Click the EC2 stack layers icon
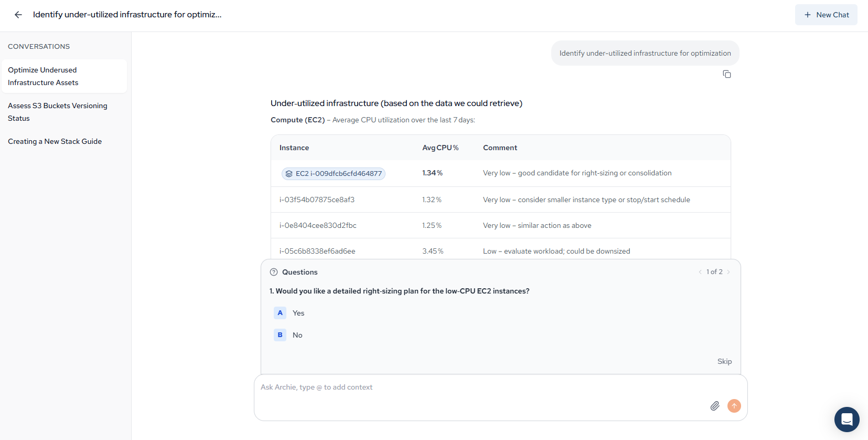 pos(289,174)
